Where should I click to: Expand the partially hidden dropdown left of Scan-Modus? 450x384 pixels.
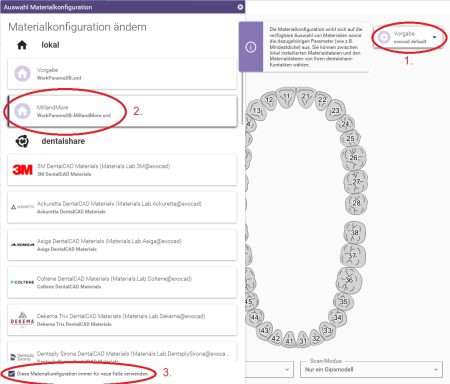click(x=269, y=369)
